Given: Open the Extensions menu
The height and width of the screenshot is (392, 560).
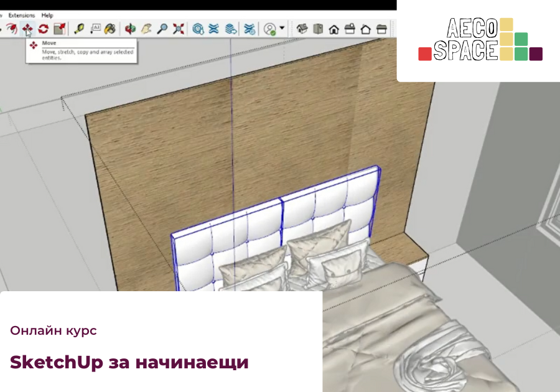Looking at the screenshot, I should click(x=22, y=15).
